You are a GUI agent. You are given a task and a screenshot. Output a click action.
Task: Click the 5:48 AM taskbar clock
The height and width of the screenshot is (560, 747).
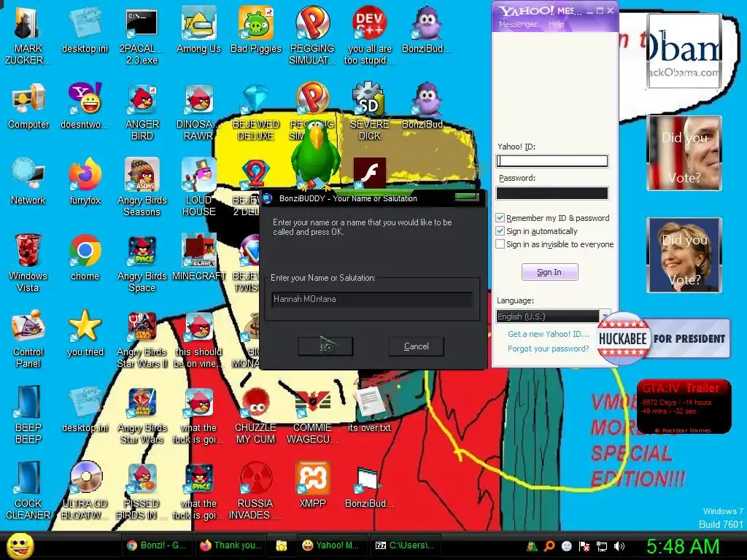[683, 546]
